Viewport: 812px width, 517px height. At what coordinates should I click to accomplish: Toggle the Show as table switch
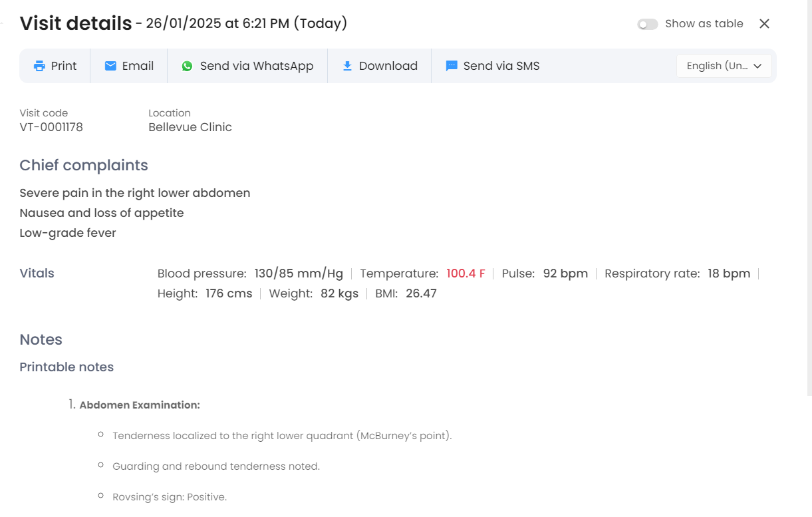647,24
